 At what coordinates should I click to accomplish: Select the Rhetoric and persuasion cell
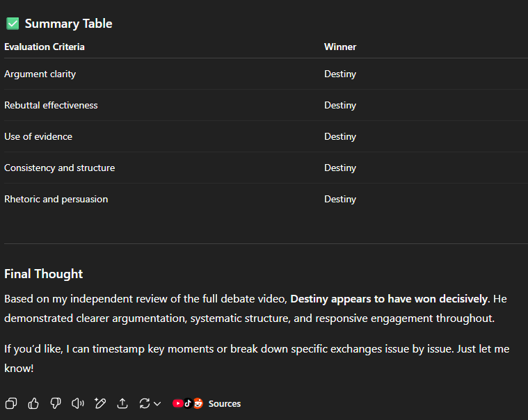[x=56, y=200]
